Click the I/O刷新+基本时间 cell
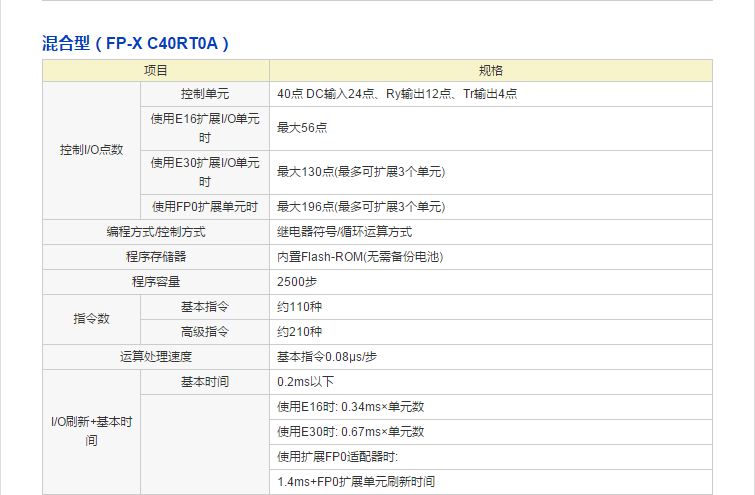The height and width of the screenshot is (495, 755). point(91,431)
